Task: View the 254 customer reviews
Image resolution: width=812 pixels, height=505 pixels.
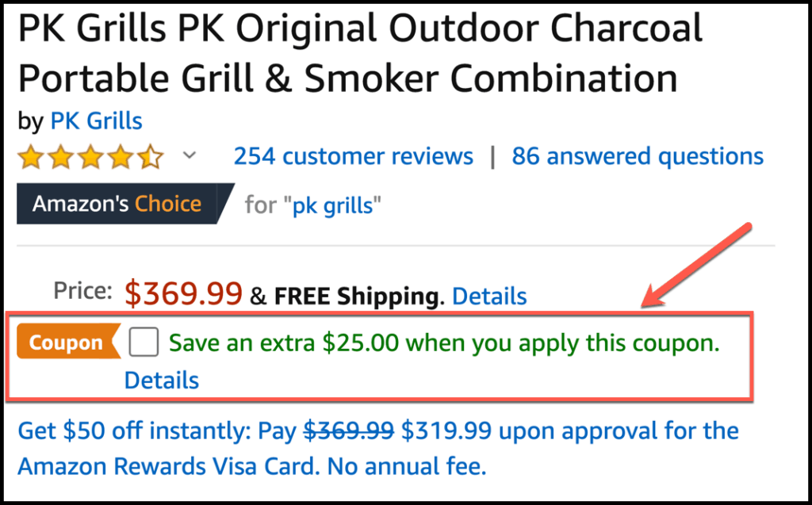Action: (354, 156)
